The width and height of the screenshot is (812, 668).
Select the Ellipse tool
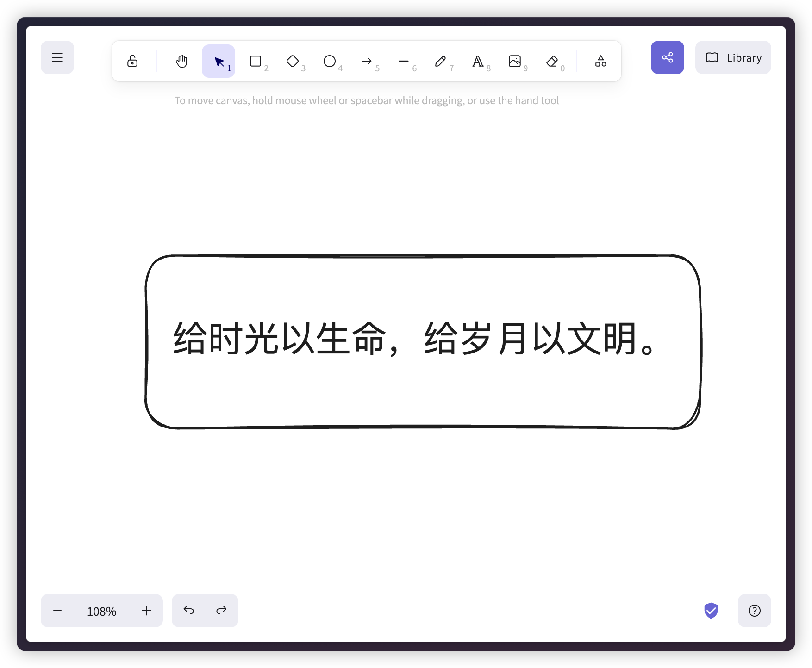[x=330, y=61]
